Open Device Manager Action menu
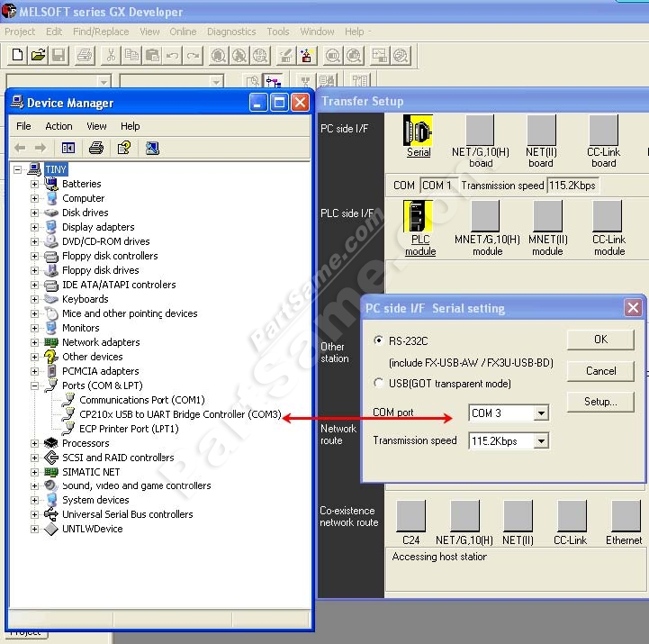The image size is (649, 644). [x=59, y=126]
